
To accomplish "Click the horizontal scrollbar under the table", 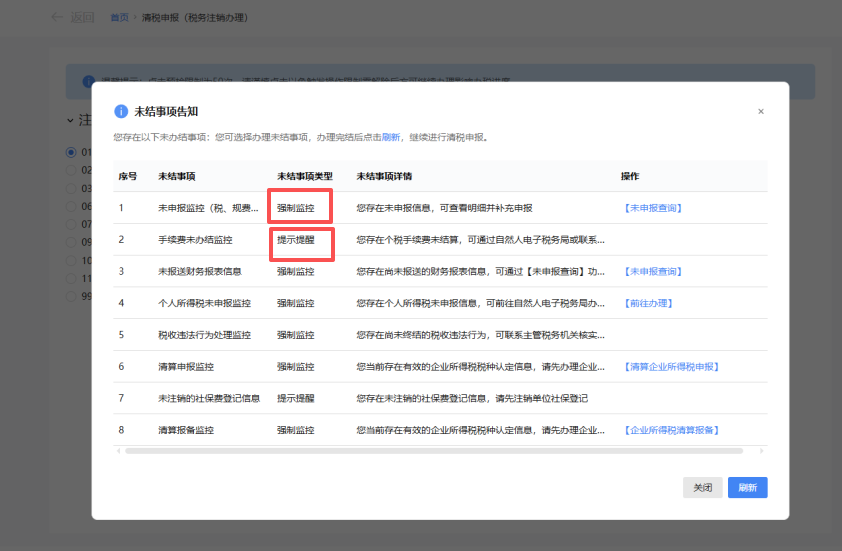I will pyautogui.click(x=434, y=451).
